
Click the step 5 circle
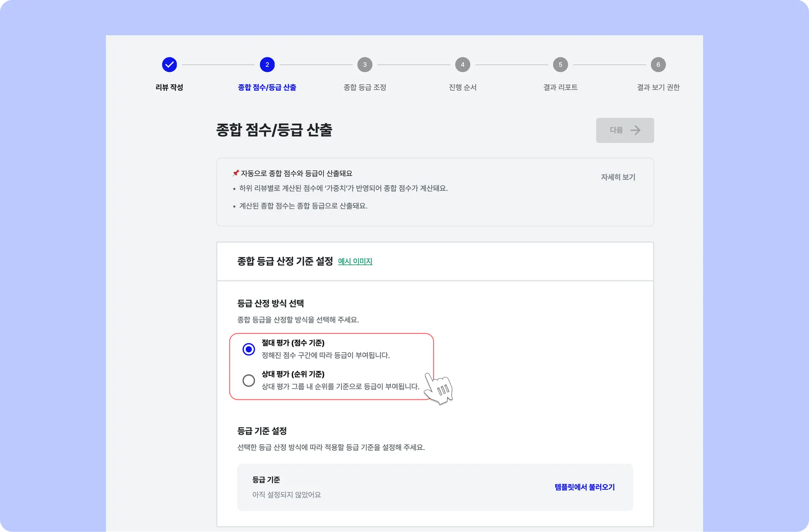click(x=560, y=65)
